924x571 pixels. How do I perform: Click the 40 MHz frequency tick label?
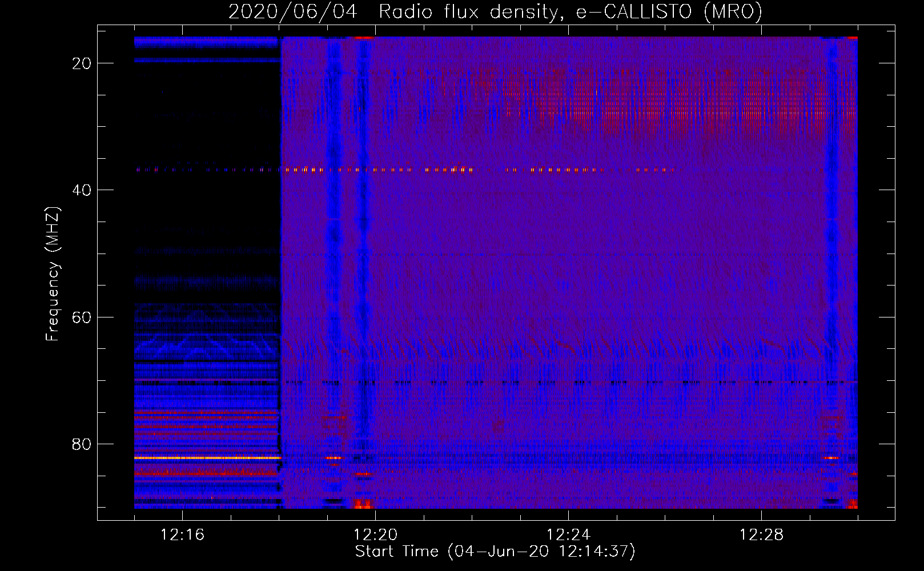tap(82, 190)
